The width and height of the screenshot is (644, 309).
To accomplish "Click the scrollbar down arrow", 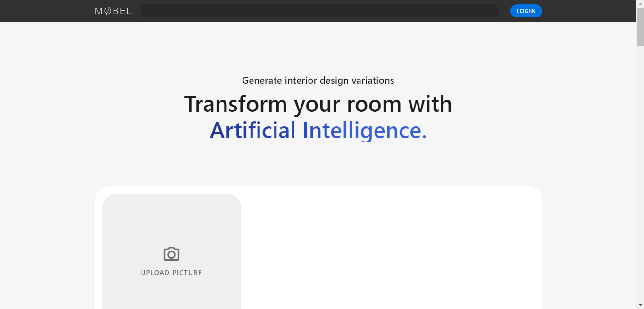I will point(640,305).
